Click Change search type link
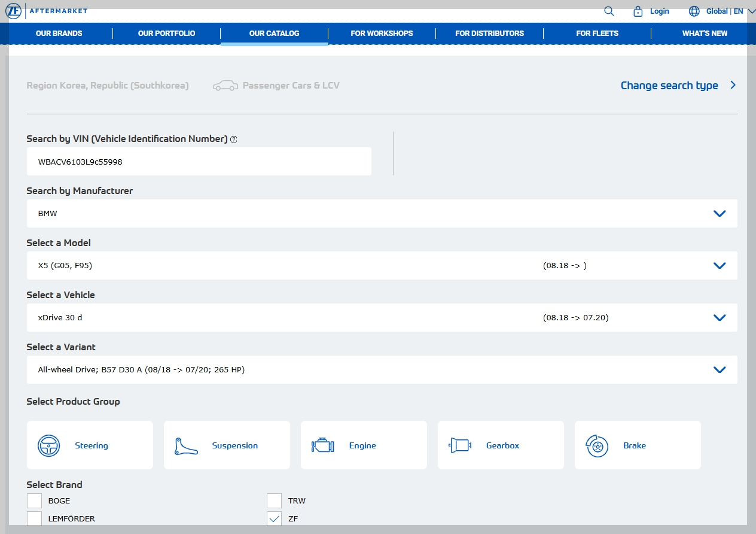756x534 pixels. pos(669,86)
